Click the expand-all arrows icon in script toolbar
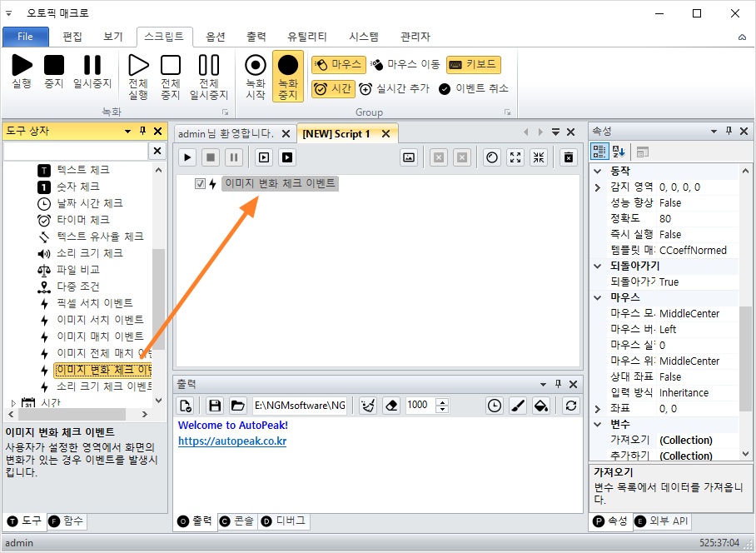The height and width of the screenshot is (553, 756). point(515,157)
